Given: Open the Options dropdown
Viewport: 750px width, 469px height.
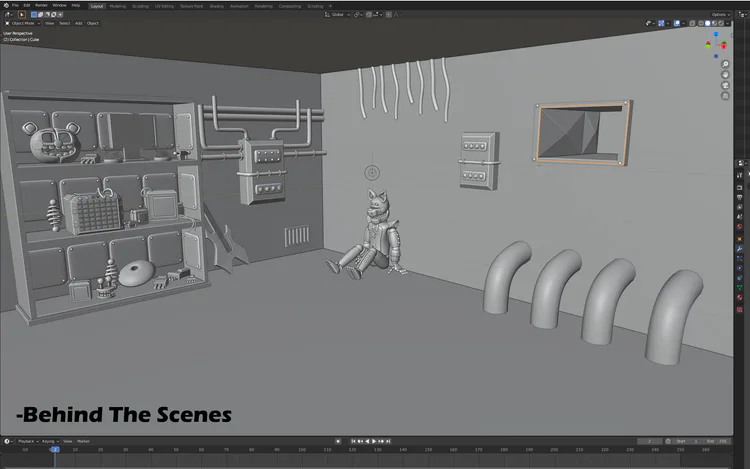Looking at the screenshot, I should [x=720, y=14].
